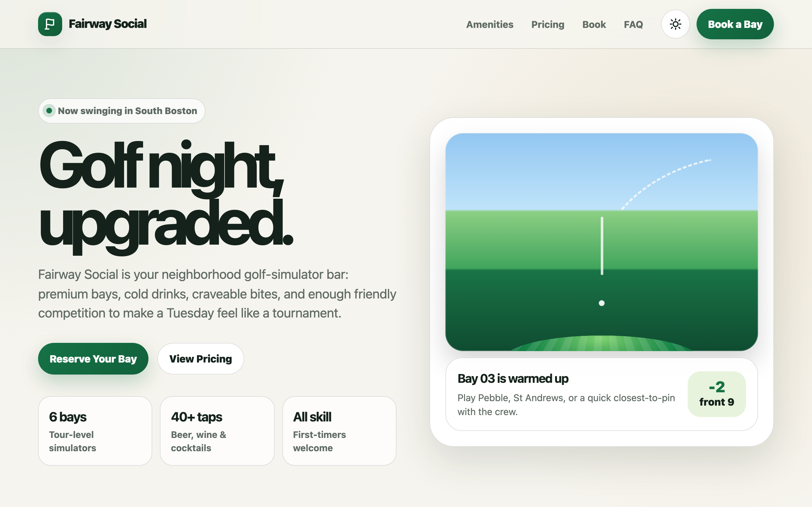Click the View Pricing button
This screenshot has width=812, height=507.
201,358
